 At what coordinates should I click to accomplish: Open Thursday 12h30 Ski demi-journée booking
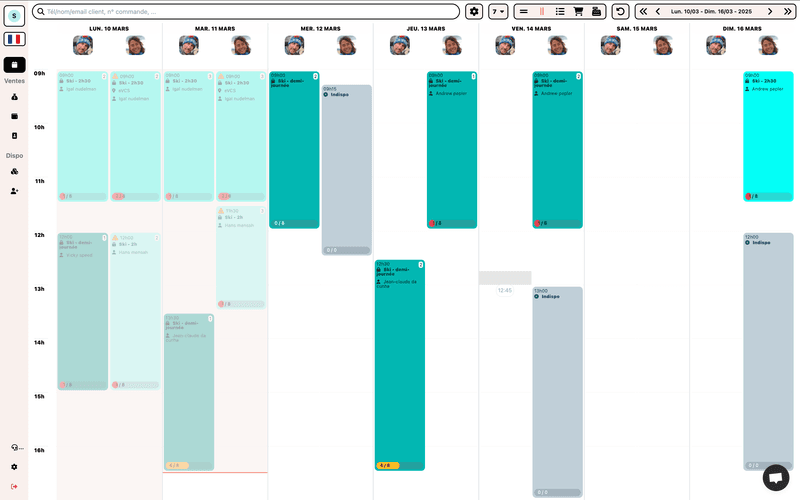coord(399,365)
